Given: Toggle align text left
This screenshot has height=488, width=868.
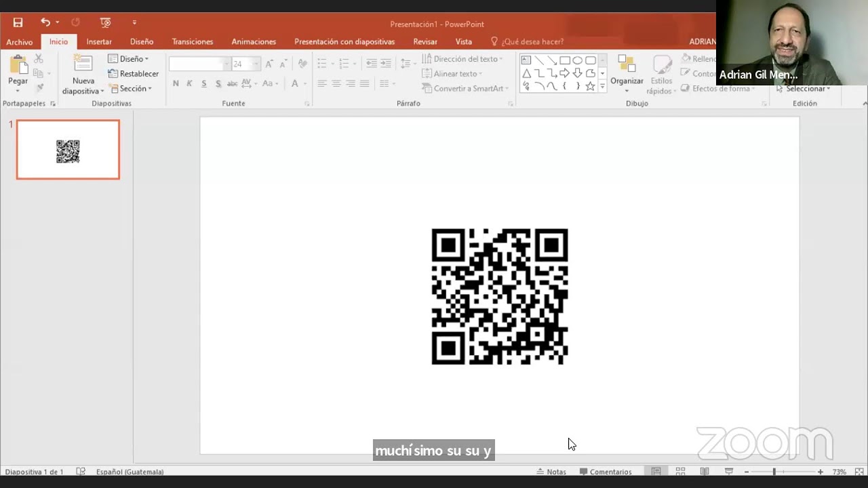Looking at the screenshot, I should [x=322, y=83].
